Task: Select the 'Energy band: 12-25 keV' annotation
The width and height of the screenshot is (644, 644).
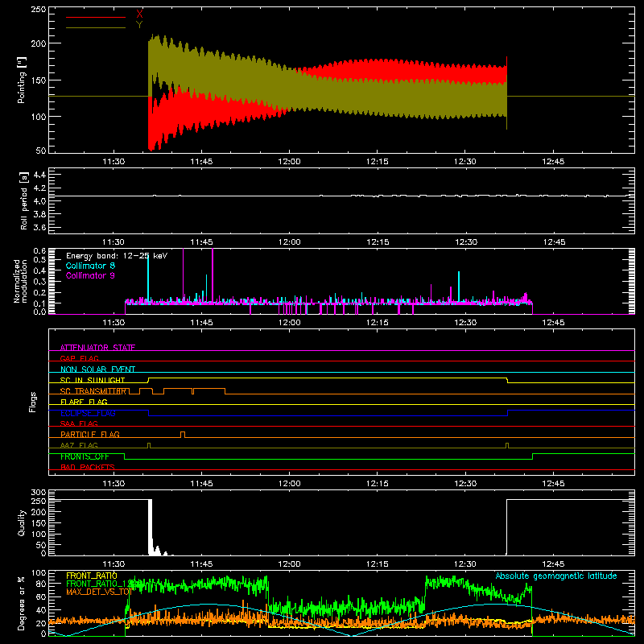Action: click(x=117, y=256)
